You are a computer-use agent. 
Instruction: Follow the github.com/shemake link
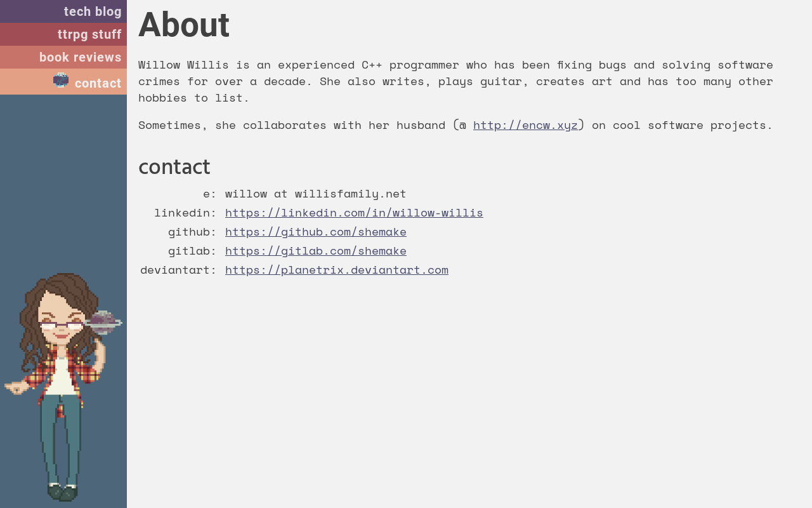316,232
